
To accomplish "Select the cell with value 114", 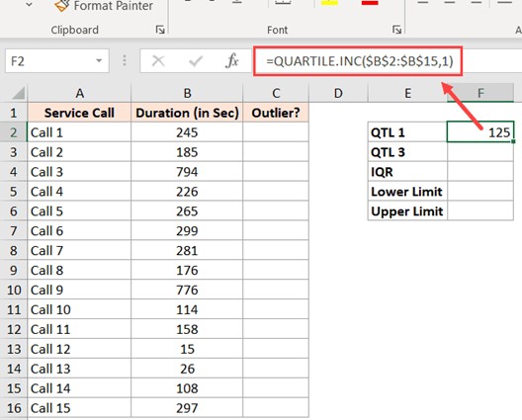I will click(187, 309).
